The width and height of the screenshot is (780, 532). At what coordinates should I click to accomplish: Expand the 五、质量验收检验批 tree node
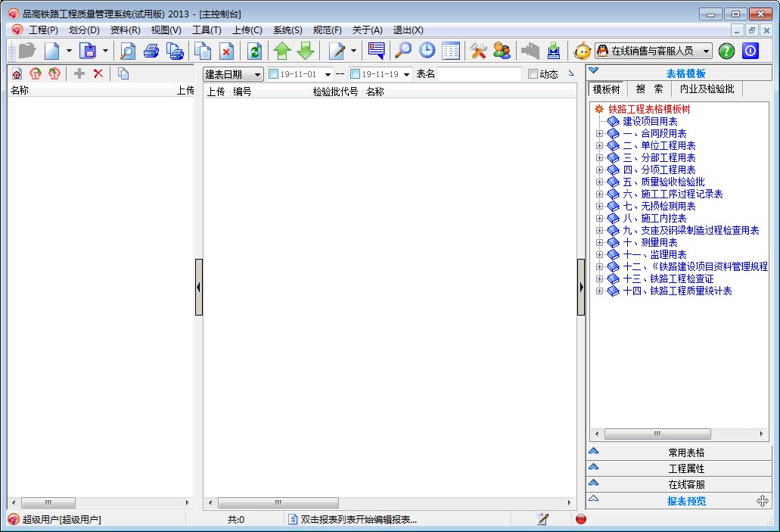coord(599,182)
